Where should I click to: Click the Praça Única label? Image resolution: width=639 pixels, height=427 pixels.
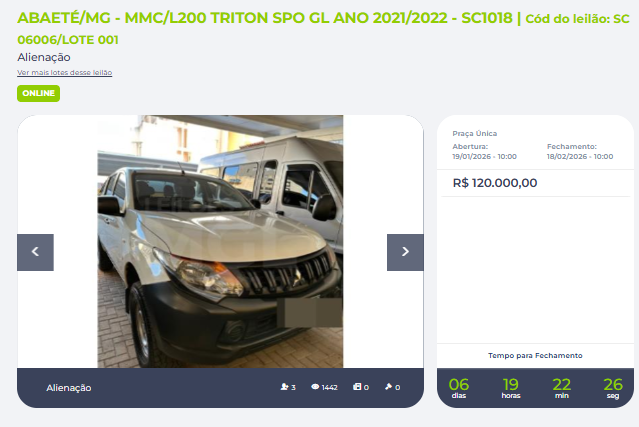point(474,133)
